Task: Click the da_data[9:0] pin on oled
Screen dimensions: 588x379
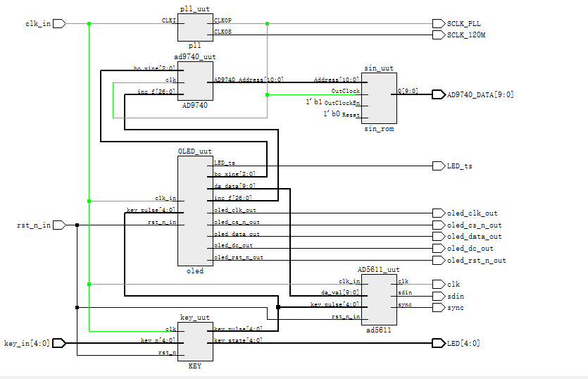Action: 234,186
